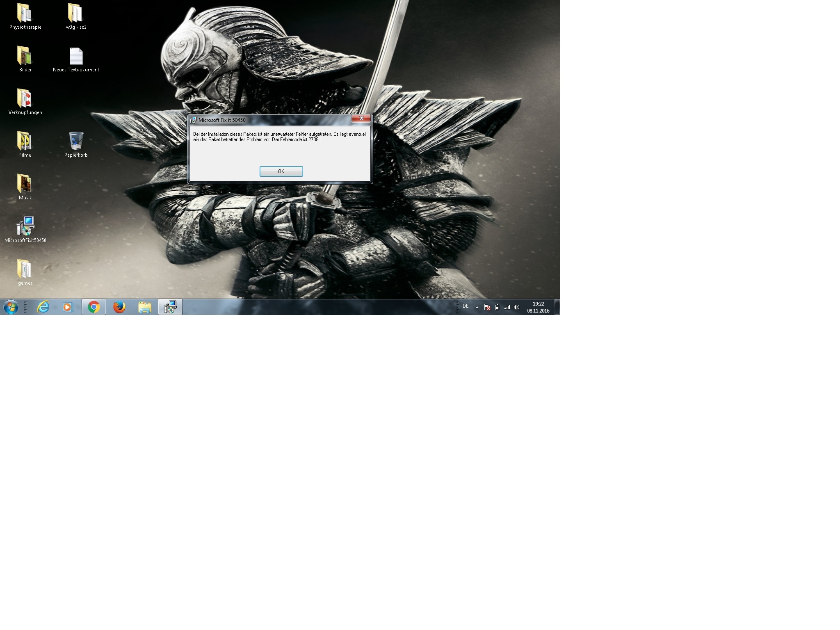Show hidden system tray icons
This screenshot has height=630, width=840.
(477, 307)
